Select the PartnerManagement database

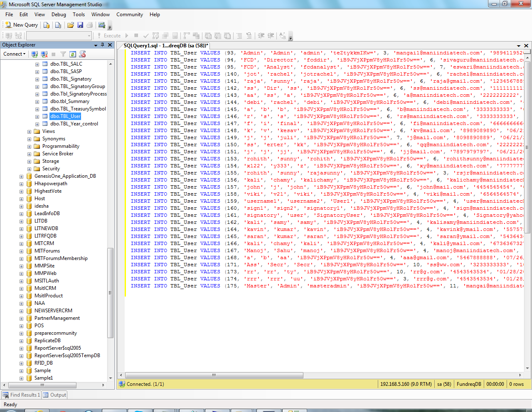coord(57,318)
